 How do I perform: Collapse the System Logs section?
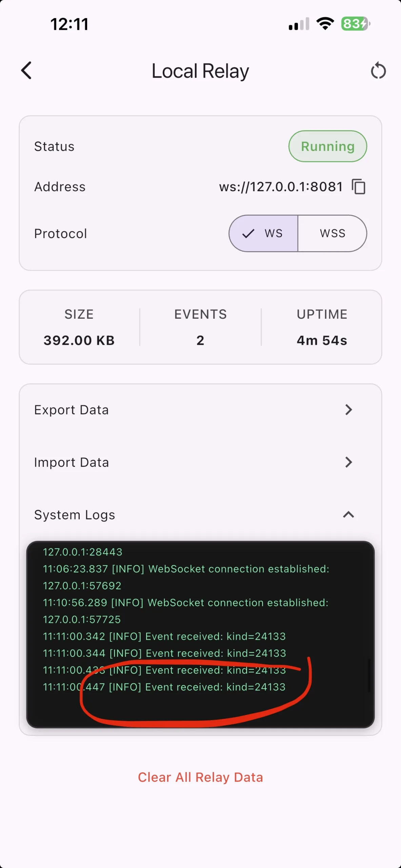coord(348,515)
